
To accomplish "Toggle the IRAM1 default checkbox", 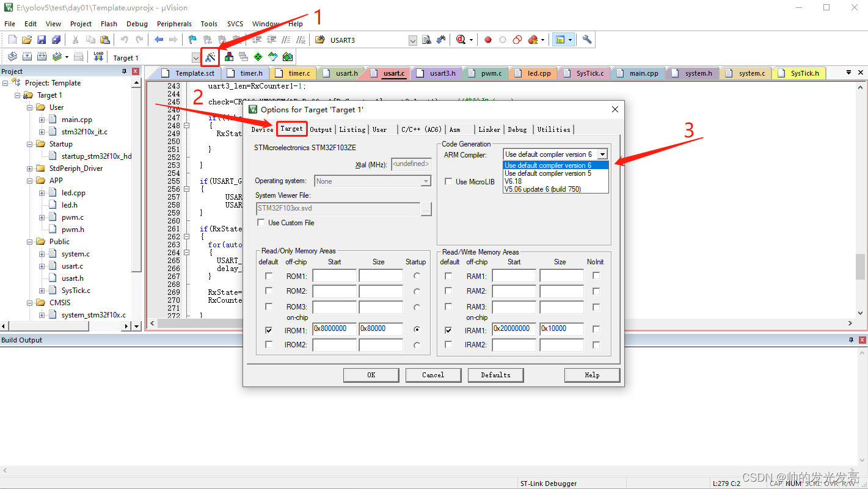I will coord(449,330).
